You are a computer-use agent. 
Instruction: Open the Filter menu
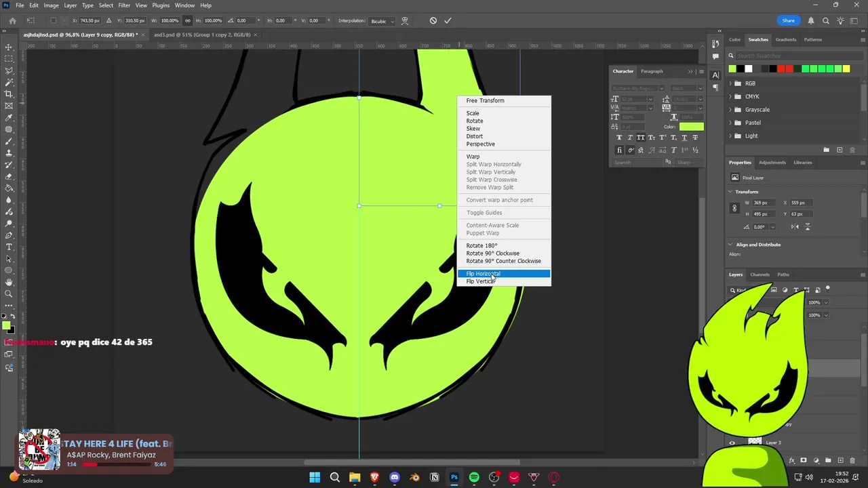[x=124, y=5]
